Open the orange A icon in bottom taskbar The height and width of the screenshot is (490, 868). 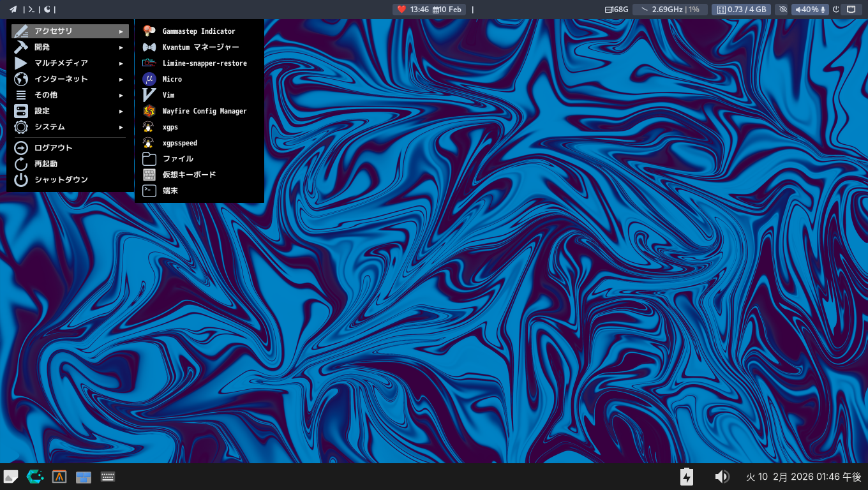pos(59,477)
